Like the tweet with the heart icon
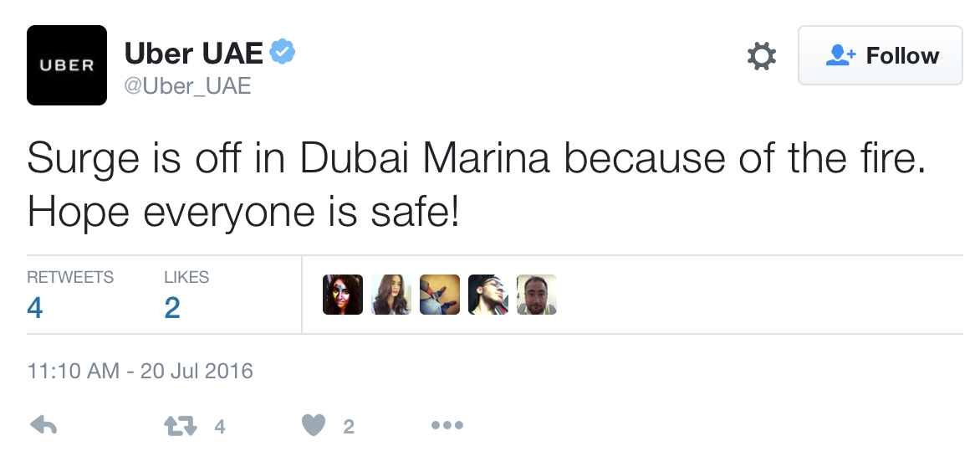Screen dimensions: 980x467 coord(313,426)
